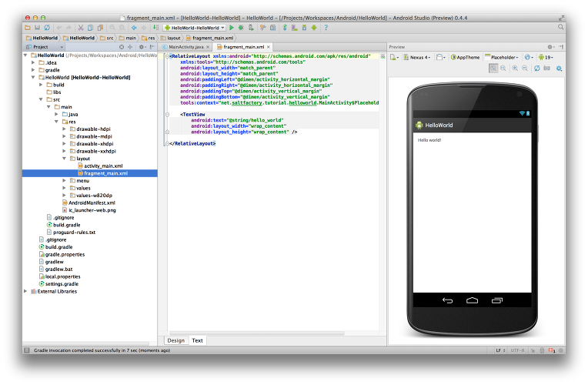Click the AppTheme theme button
The height and width of the screenshot is (385, 588).
[465, 58]
